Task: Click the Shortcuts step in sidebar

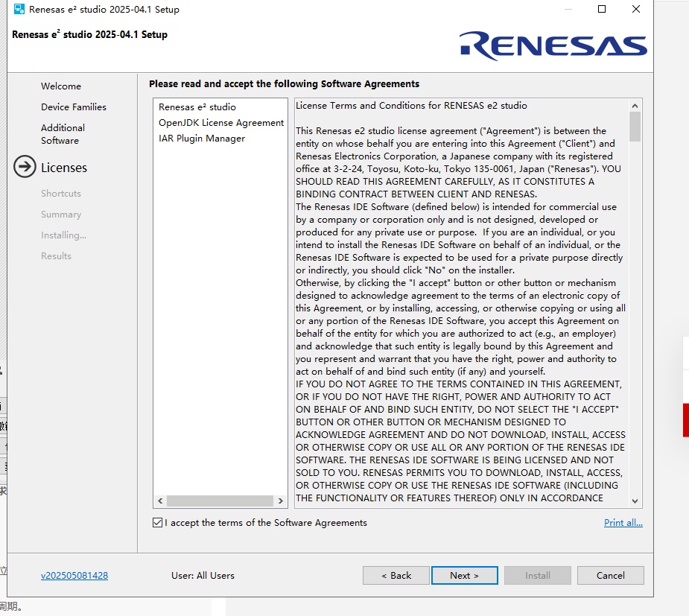Action: click(x=61, y=194)
